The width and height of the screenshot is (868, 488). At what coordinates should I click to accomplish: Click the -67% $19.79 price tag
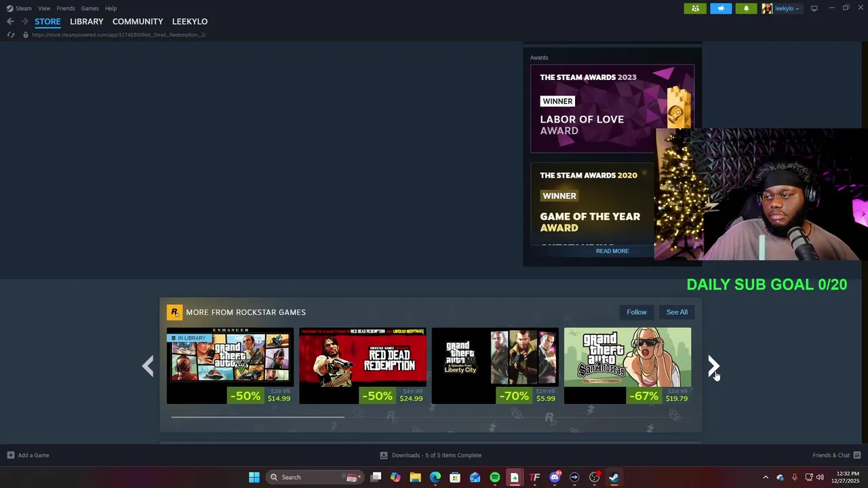tap(658, 396)
